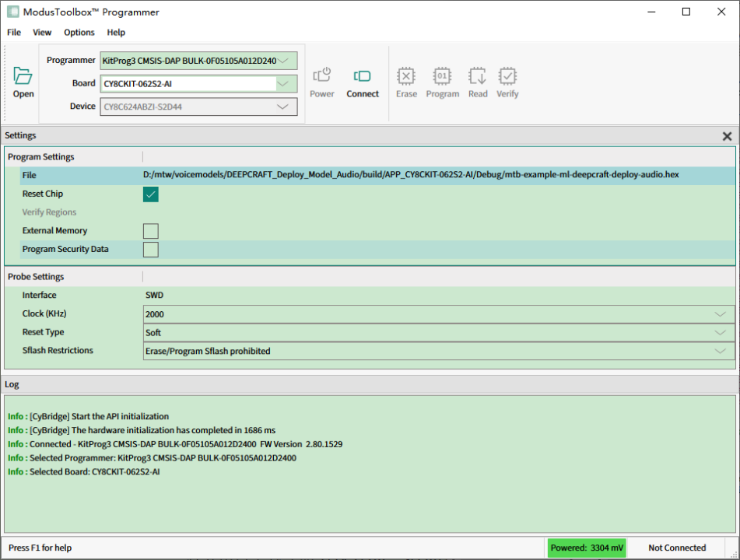Expand the Board dropdown
Image resolution: width=740 pixels, height=560 pixels.
tap(282, 83)
